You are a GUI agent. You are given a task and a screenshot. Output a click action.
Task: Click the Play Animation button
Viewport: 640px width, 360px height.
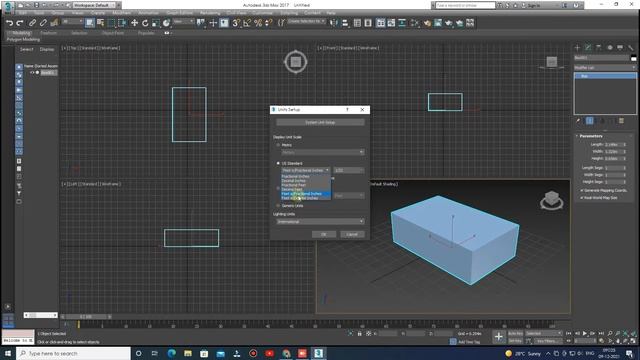584,333
